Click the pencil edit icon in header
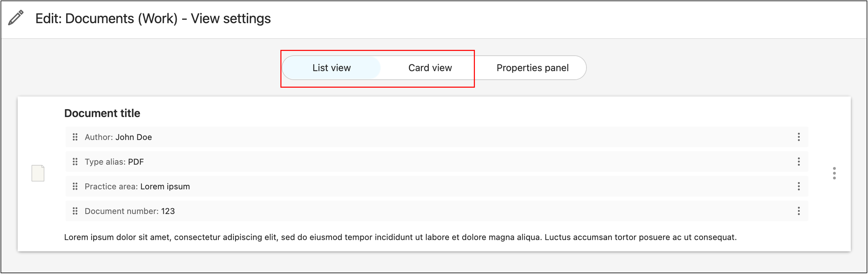 (x=16, y=18)
